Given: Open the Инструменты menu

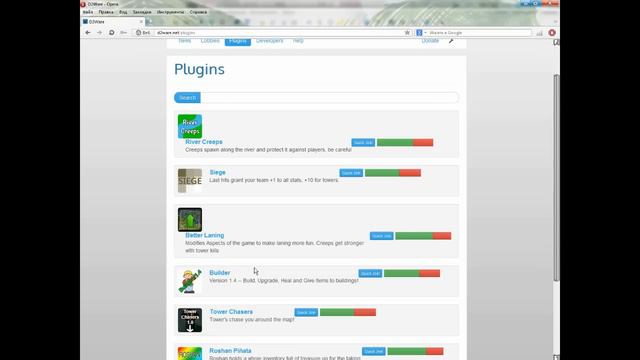Looking at the screenshot, I should click(x=170, y=12).
